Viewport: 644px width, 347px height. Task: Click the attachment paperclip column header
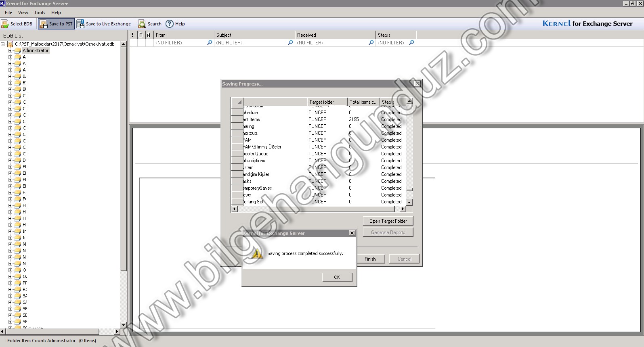click(149, 35)
